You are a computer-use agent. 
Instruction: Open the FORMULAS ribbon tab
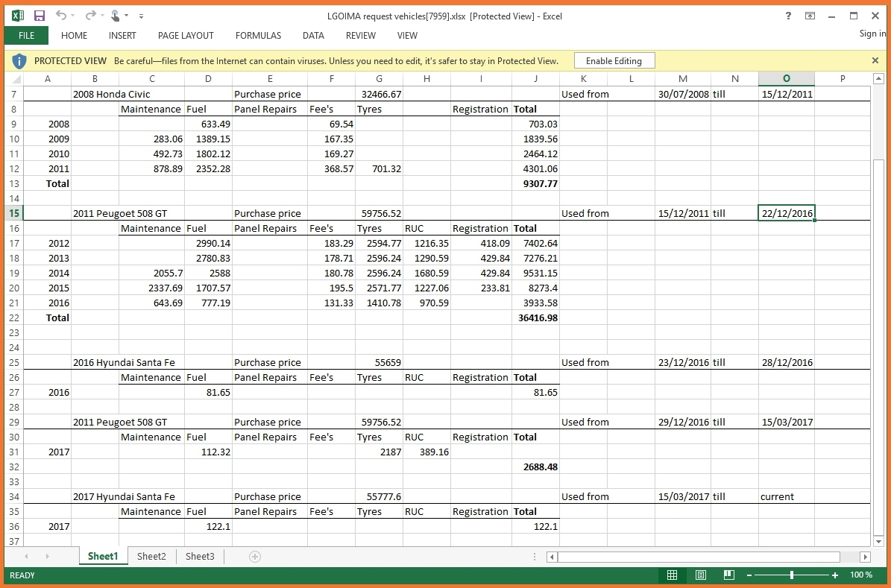[x=258, y=36]
